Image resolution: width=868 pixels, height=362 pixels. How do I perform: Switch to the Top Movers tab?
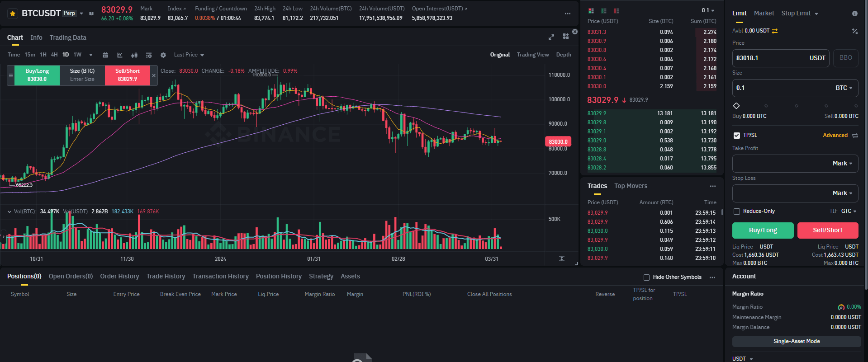click(631, 186)
